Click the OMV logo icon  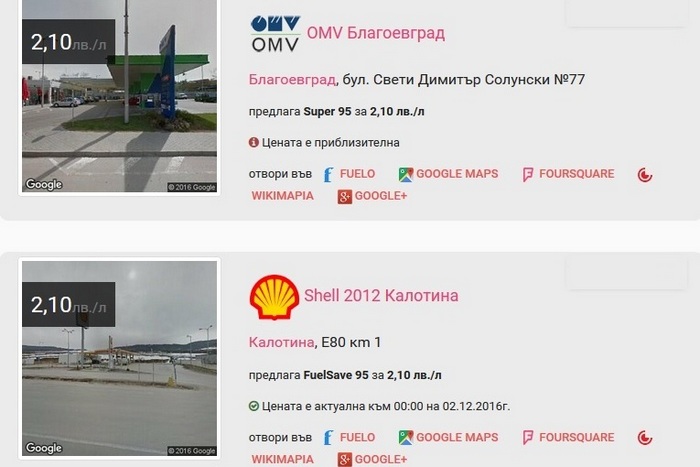pos(275,34)
